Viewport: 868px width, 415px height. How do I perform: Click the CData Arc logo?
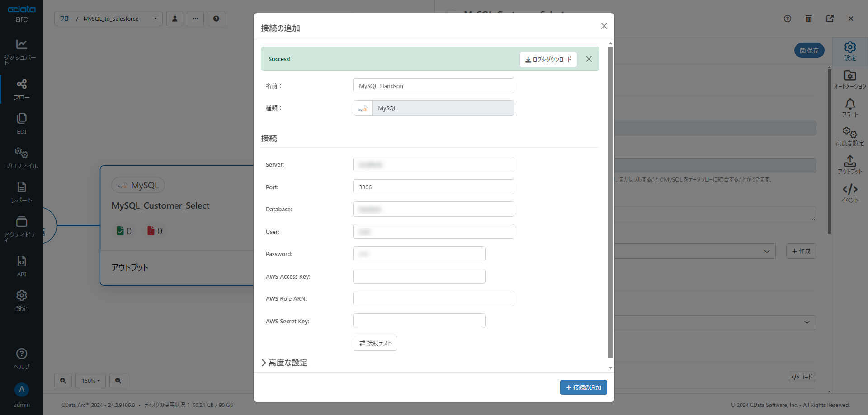21,14
